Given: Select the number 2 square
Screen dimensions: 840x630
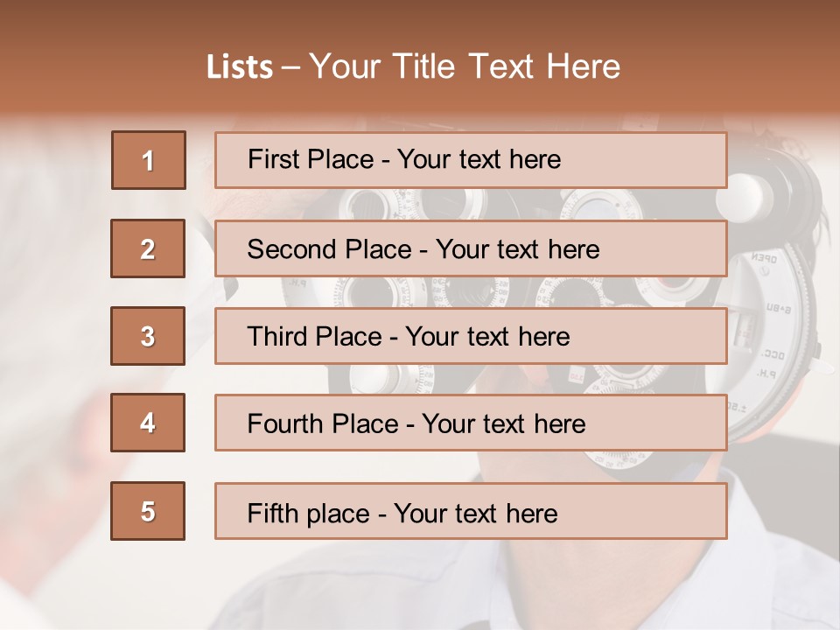Looking at the screenshot, I should pos(148,248).
